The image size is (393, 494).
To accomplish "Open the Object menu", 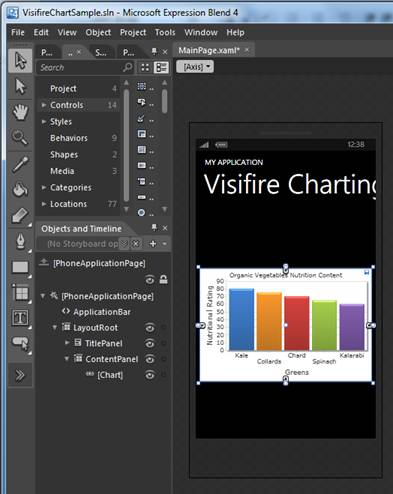I will point(98,32).
